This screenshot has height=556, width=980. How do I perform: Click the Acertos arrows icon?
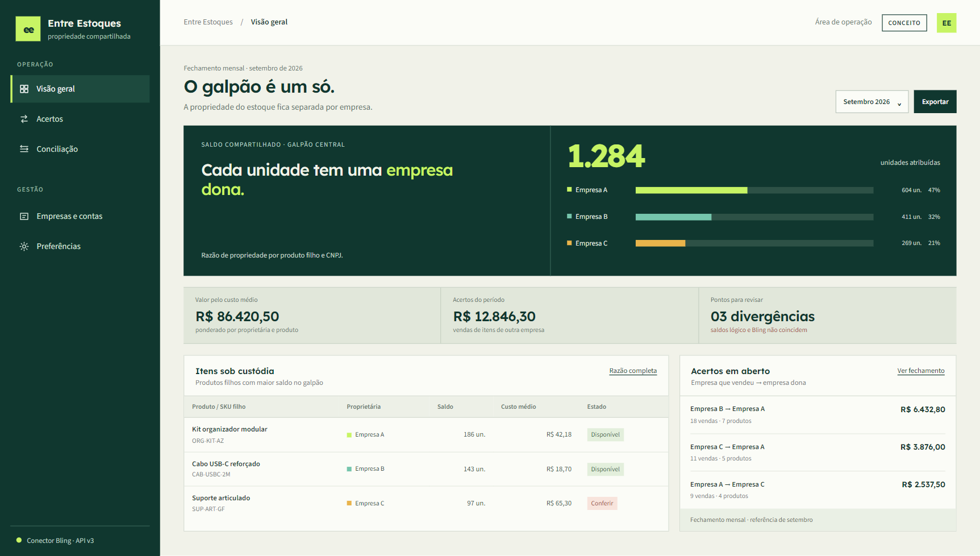pos(24,119)
